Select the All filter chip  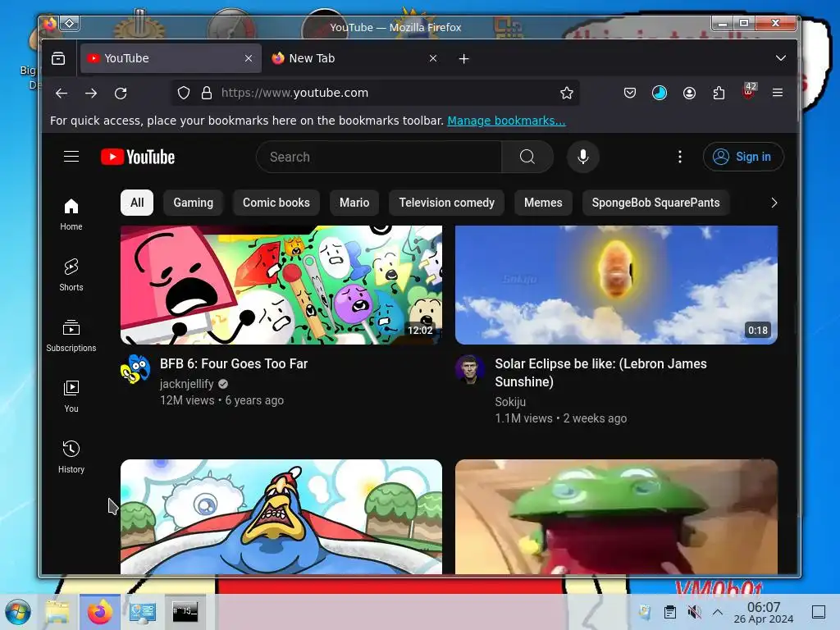click(137, 203)
